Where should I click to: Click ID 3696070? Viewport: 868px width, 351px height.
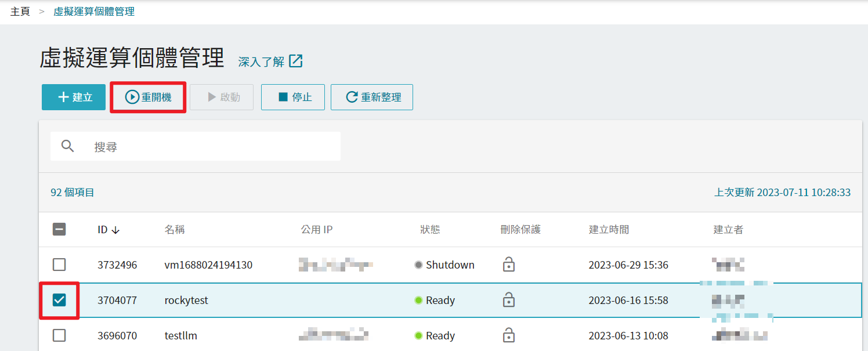[x=117, y=336]
